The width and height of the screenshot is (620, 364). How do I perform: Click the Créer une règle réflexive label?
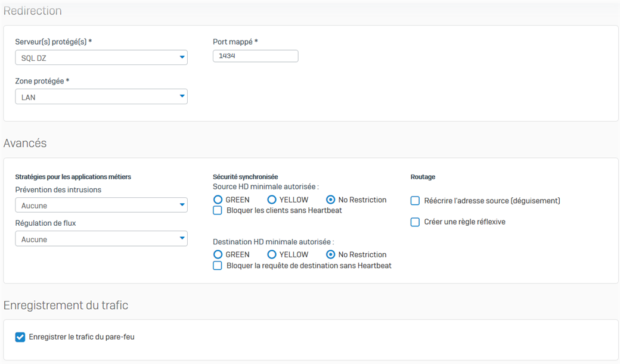click(464, 222)
